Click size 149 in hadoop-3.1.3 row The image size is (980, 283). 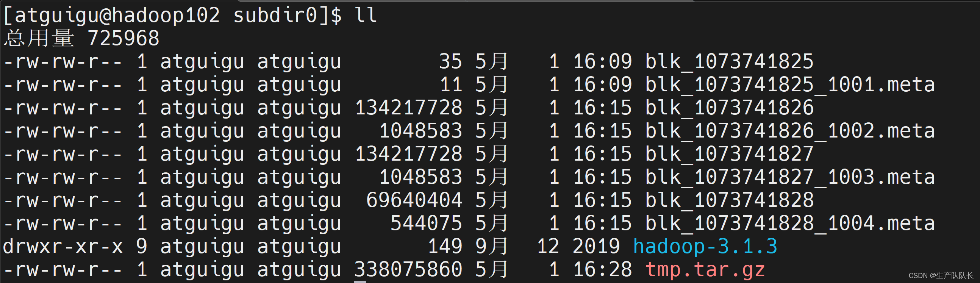tap(445, 247)
